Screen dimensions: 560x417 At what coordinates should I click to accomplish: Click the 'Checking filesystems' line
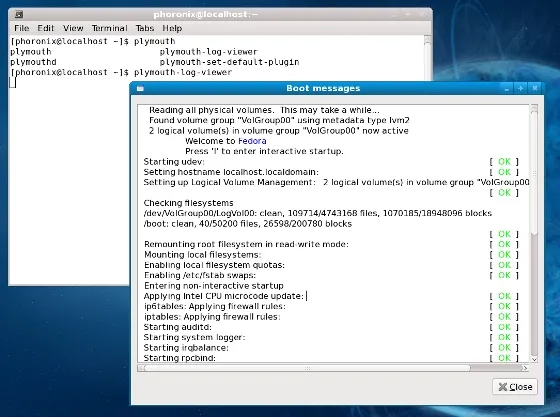[x=188, y=203]
